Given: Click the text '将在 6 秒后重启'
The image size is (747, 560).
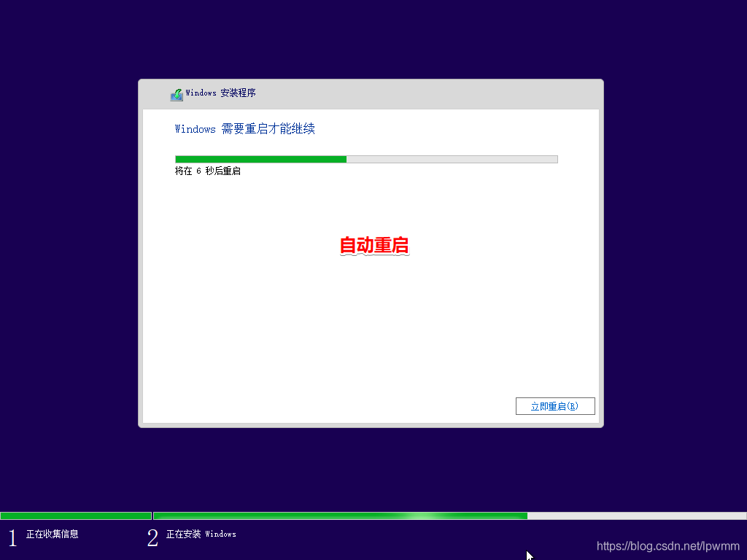Looking at the screenshot, I should coord(208,171).
